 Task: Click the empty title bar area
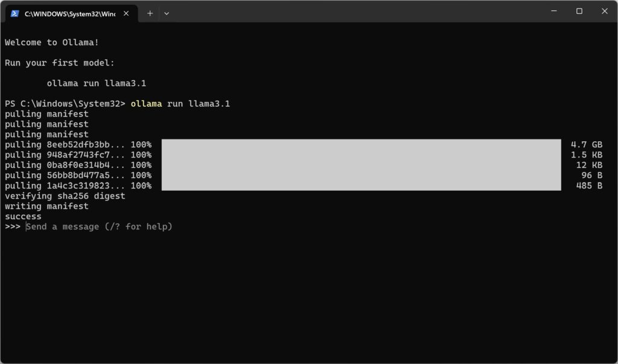coord(355,12)
